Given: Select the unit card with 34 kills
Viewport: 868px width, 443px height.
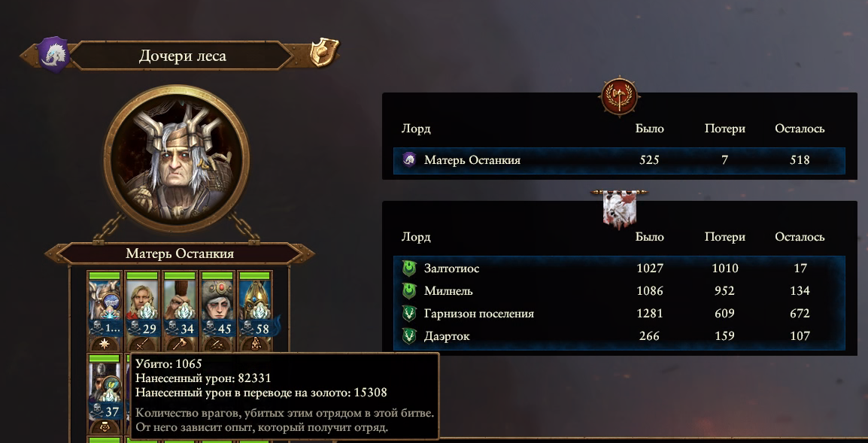Looking at the screenshot, I should coord(180,311).
